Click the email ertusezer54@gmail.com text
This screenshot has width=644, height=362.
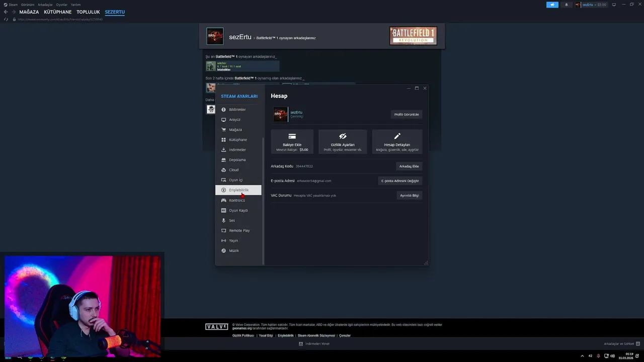coord(314,180)
